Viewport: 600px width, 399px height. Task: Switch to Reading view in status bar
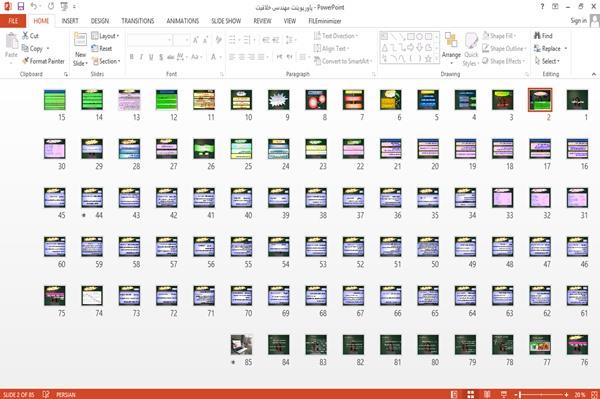pyautogui.click(x=487, y=394)
